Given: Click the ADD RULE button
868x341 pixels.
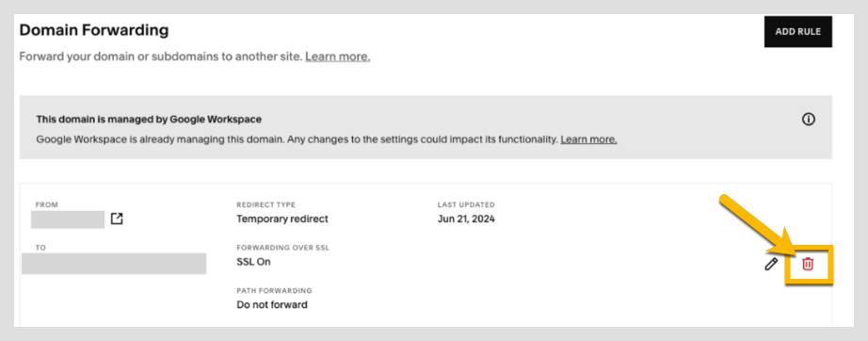Looking at the screenshot, I should pos(797,31).
